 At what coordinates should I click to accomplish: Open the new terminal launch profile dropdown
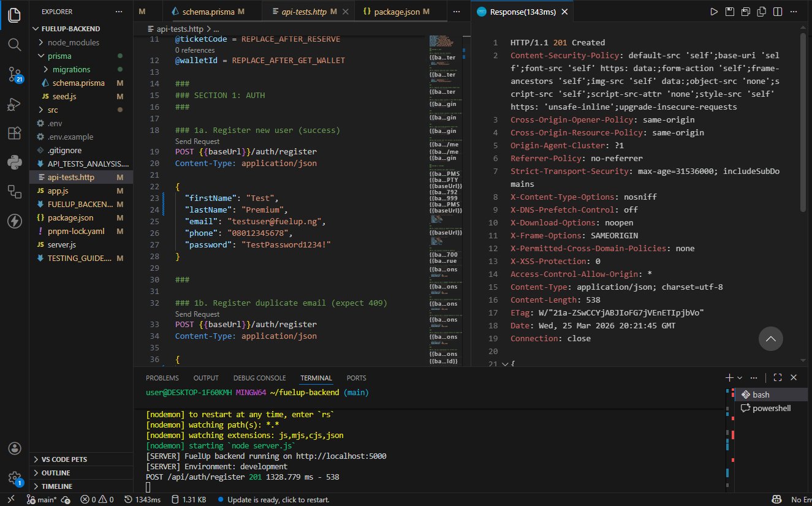point(740,378)
